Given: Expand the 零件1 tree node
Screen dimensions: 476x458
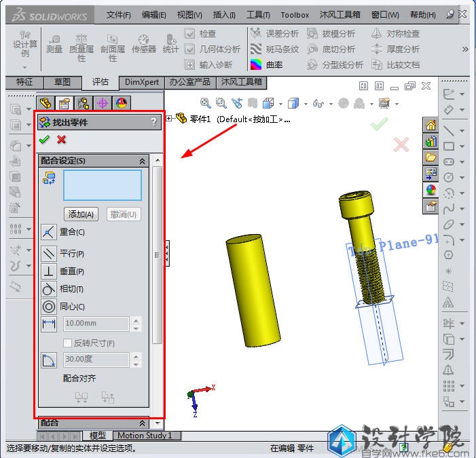Looking at the screenshot, I should [x=169, y=119].
